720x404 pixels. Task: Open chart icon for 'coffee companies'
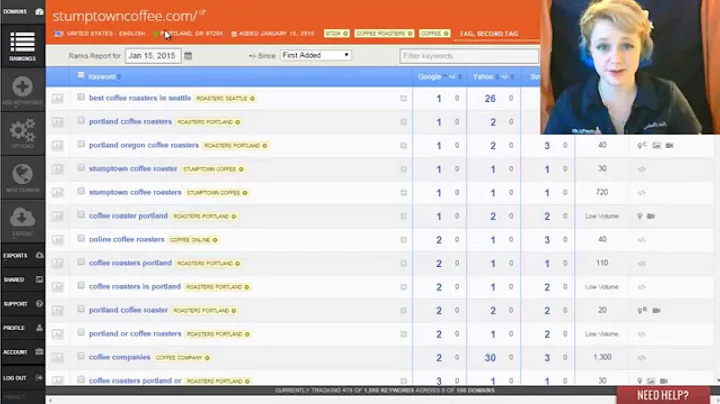point(57,357)
